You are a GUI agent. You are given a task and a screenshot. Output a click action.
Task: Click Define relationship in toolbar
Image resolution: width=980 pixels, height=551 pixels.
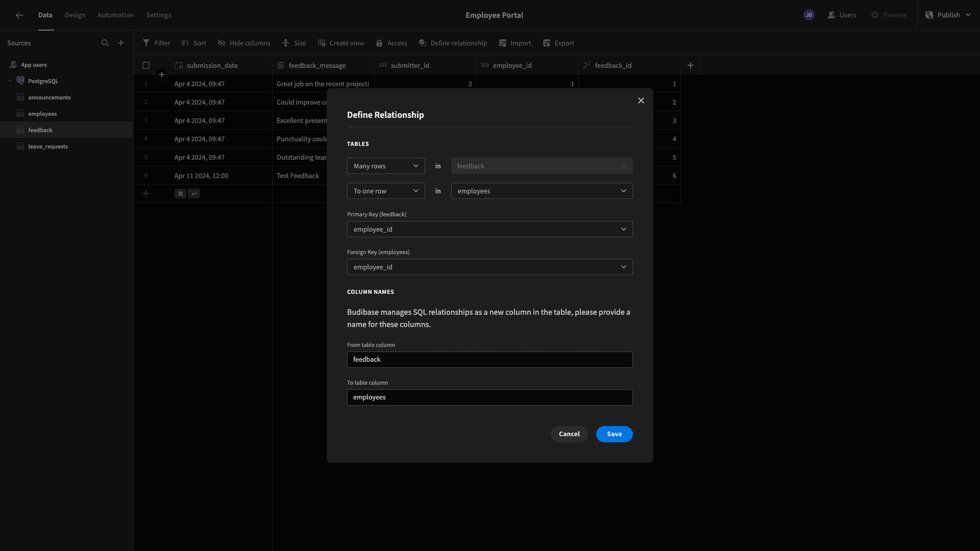pos(453,43)
